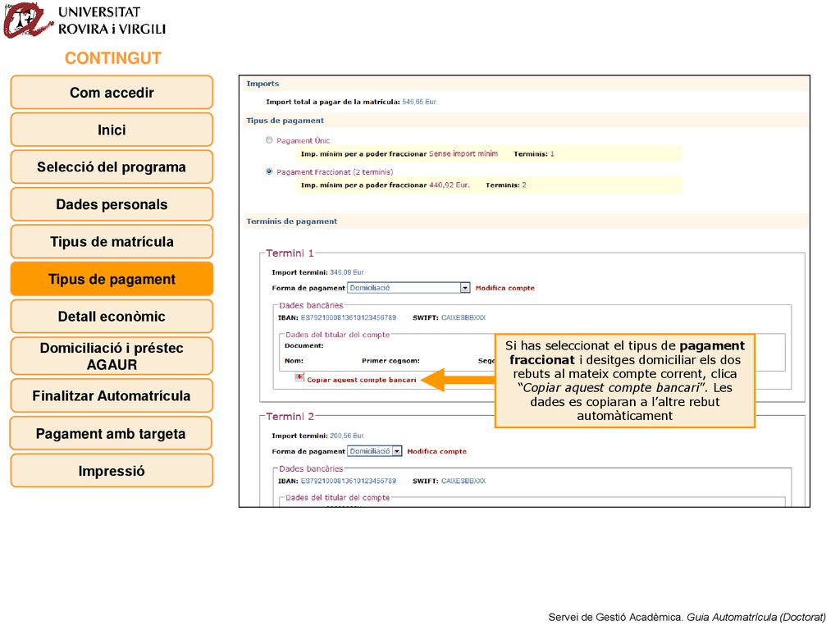Open the Impressió section
Screen dimensions: 840x630
112,471
